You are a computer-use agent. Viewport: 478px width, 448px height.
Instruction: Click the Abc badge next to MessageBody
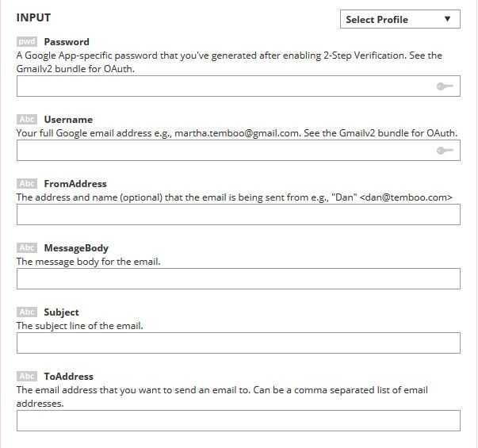click(x=26, y=247)
